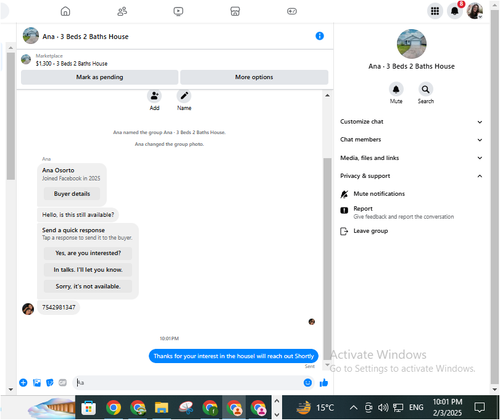Screen dimensions: 500x420
Task: Open account profile picture menu
Action: pyautogui.click(x=475, y=11)
